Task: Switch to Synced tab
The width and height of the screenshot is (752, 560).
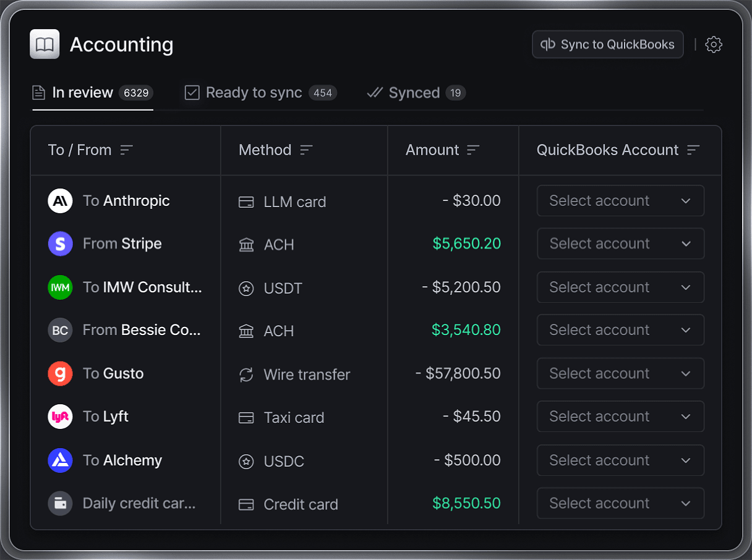Action: [416, 93]
